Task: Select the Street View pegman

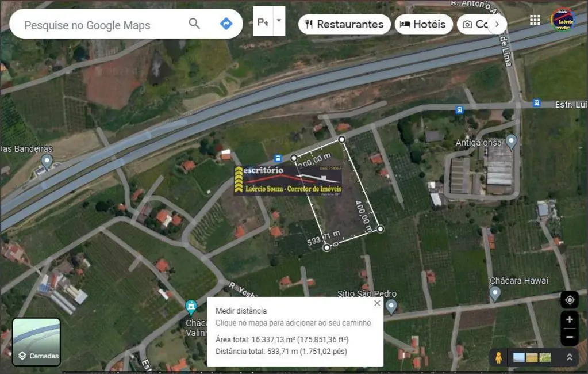Action: pos(498,357)
